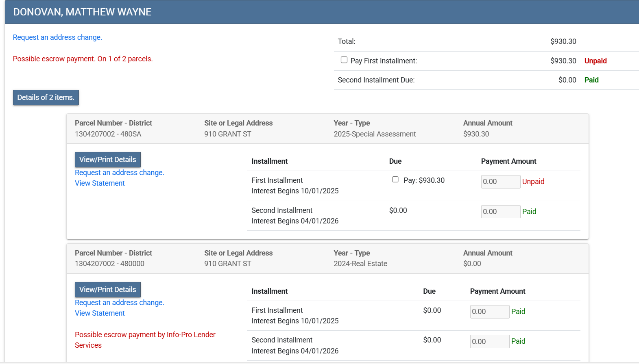Collapse the Details of 2 items button

click(46, 97)
